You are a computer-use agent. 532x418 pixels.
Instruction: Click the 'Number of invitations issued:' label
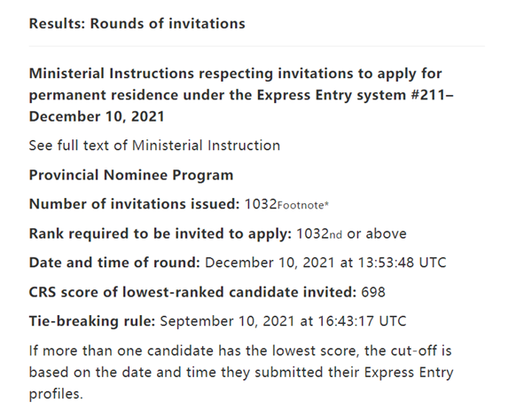pyautogui.click(x=135, y=204)
